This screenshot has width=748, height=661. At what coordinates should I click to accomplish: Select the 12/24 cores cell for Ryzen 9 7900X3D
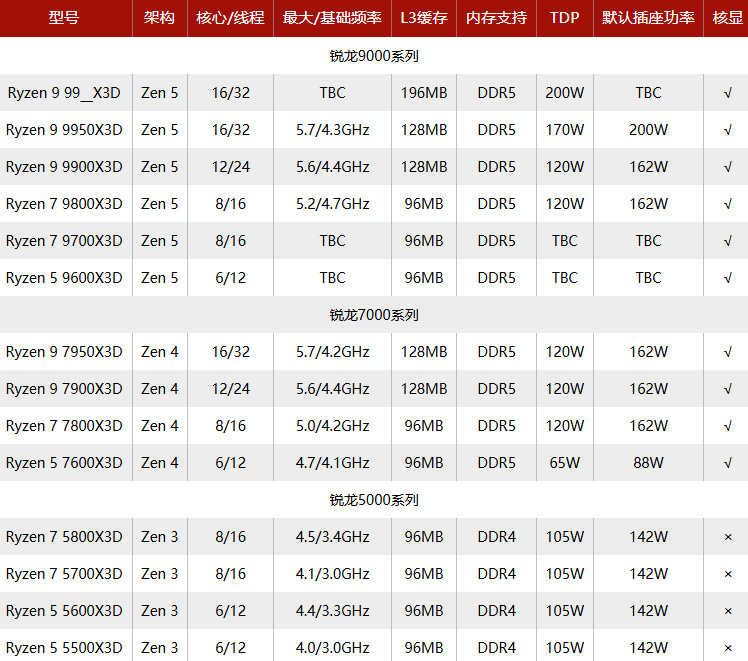pyautogui.click(x=231, y=389)
